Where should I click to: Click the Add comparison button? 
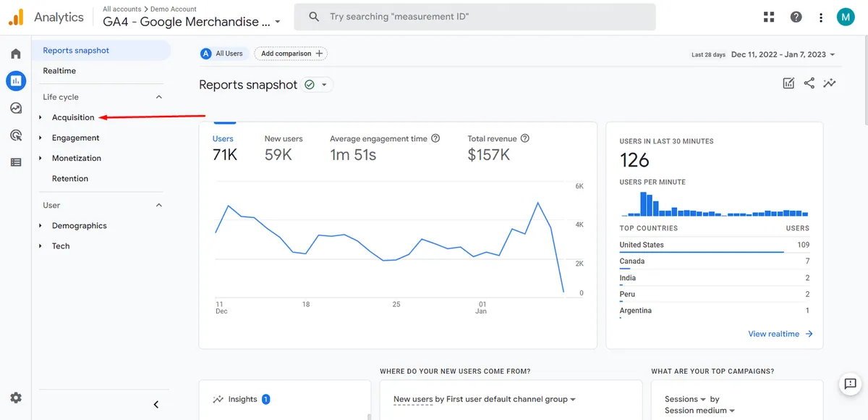click(291, 54)
